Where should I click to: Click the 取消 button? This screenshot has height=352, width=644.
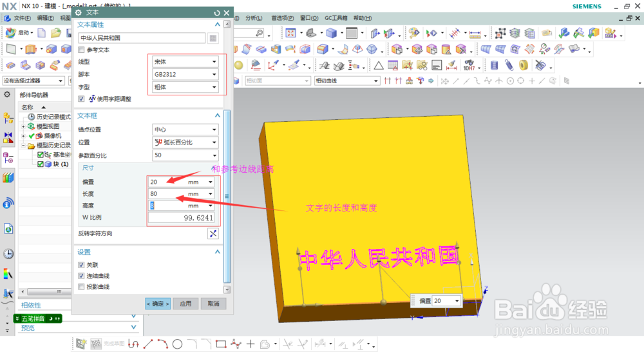(x=214, y=304)
